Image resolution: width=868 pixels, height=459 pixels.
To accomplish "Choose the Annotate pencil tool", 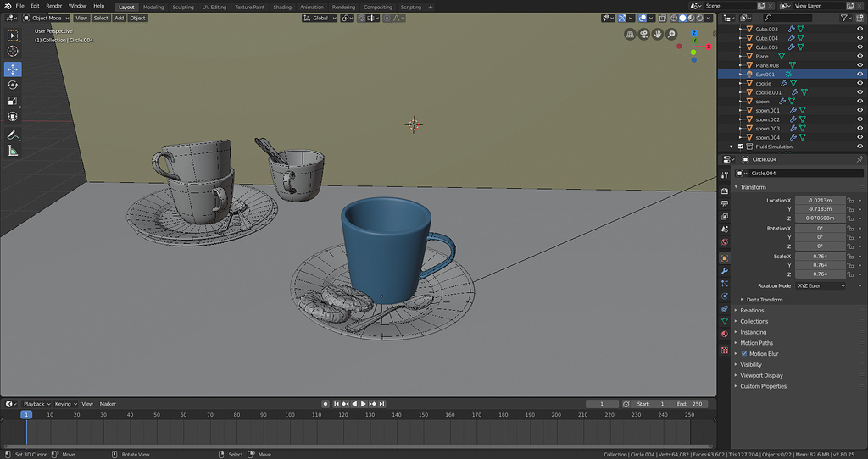I will coord(12,135).
